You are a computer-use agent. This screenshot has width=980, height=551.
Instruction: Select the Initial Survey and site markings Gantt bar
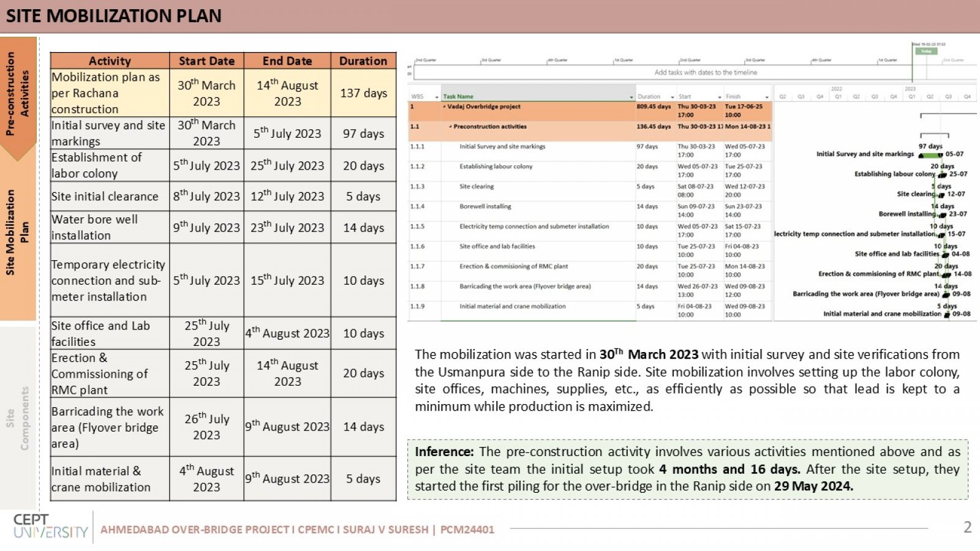click(930, 154)
